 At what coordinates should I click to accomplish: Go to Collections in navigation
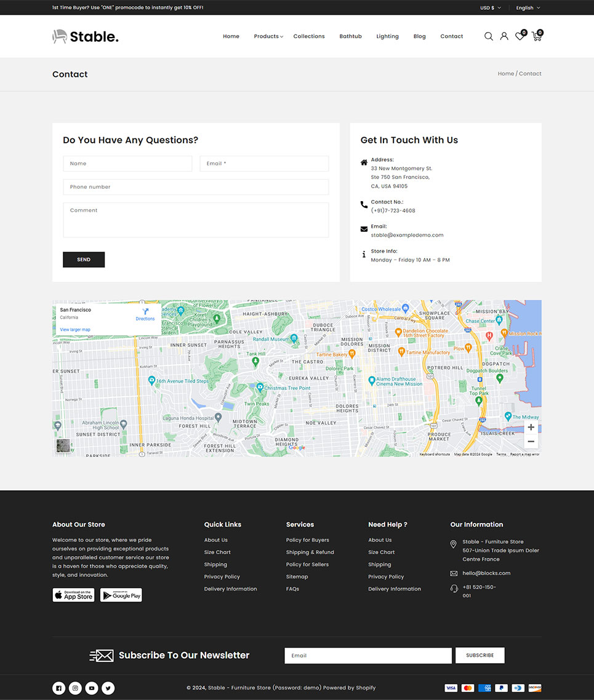click(309, 36)
